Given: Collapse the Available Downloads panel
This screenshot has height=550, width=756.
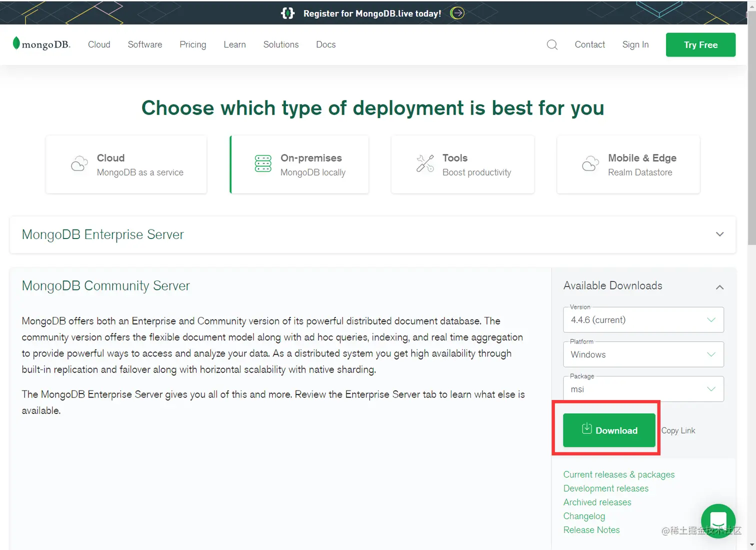Looking at the screenshot, I should (x=719, y=287).
